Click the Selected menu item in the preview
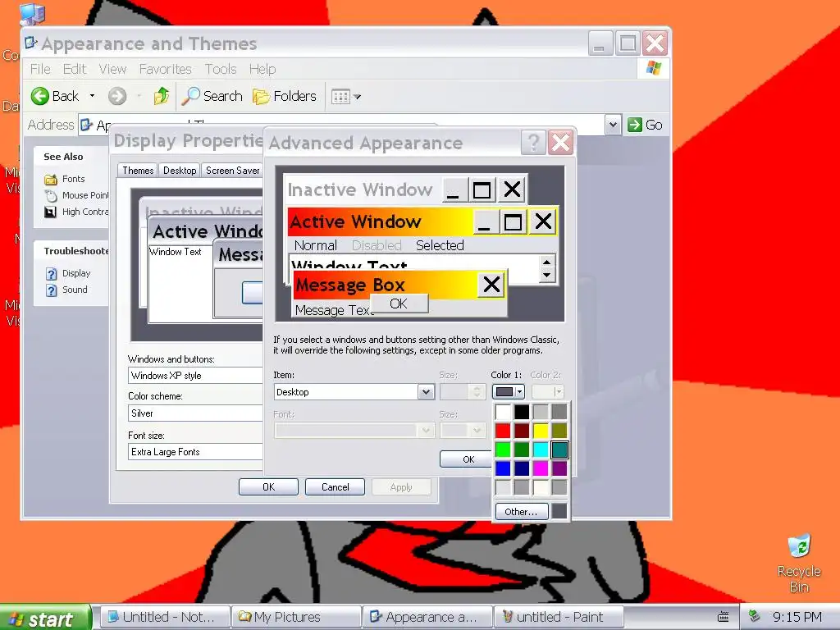This screenshot has width=840, height=630. coord(440,245)
